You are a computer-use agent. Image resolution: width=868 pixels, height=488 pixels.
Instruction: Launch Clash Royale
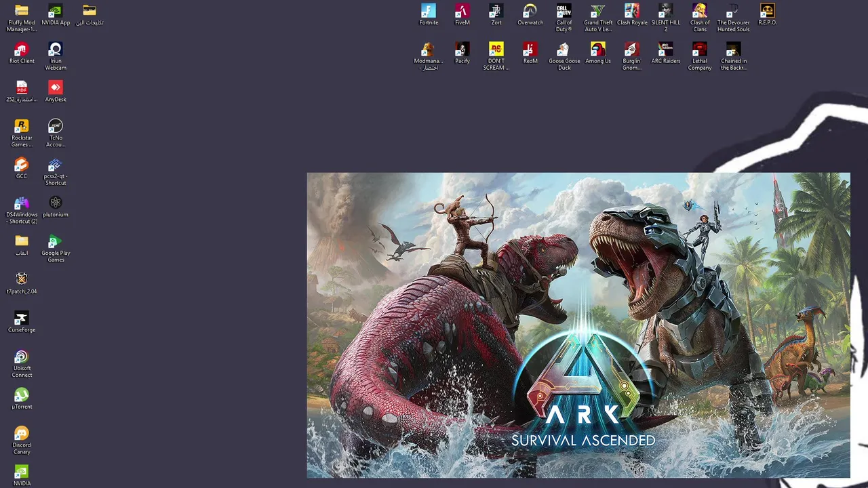(632, 11)
